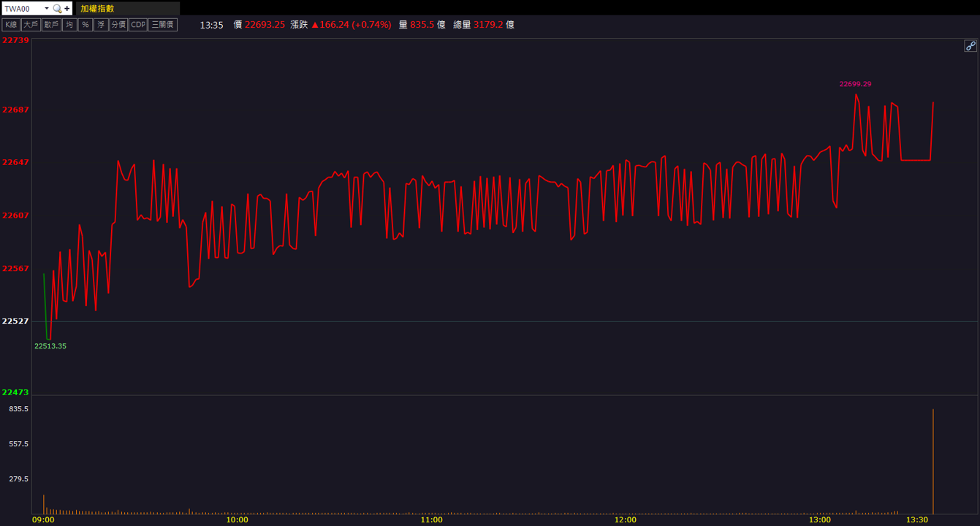Click the 22567 price axis label
Viewport: 980px width, 526px height.
pos(15,269)
